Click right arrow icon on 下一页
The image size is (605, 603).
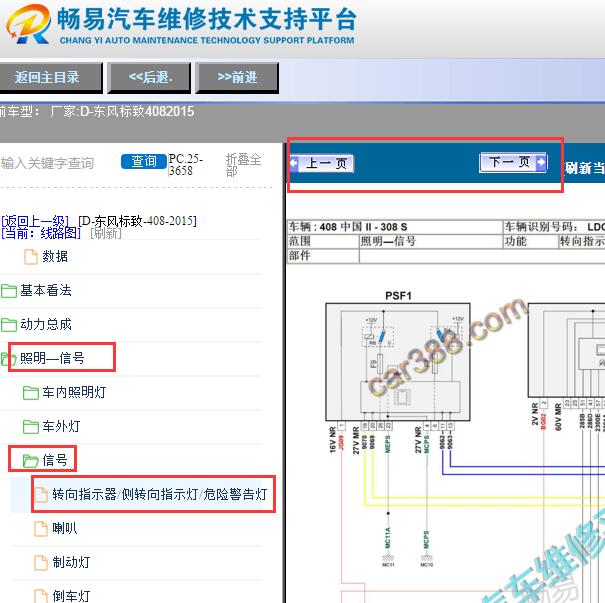(x=541, y=162)
